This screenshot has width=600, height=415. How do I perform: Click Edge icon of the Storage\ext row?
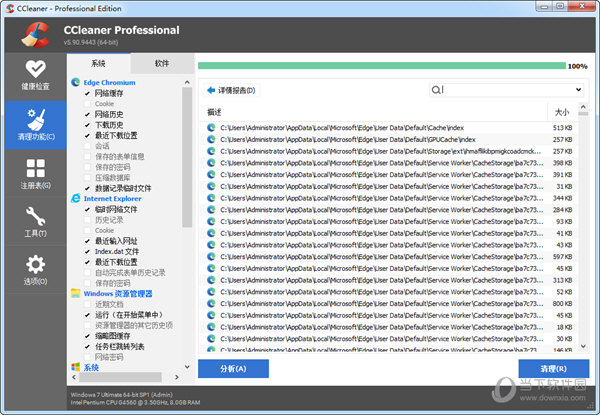tap(211, 151)
